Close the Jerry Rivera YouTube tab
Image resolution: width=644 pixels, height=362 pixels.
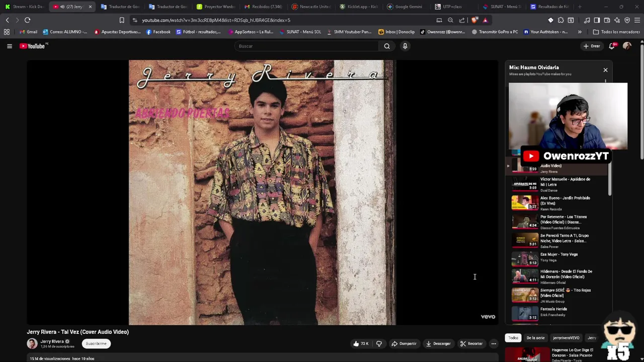point(90,7)
